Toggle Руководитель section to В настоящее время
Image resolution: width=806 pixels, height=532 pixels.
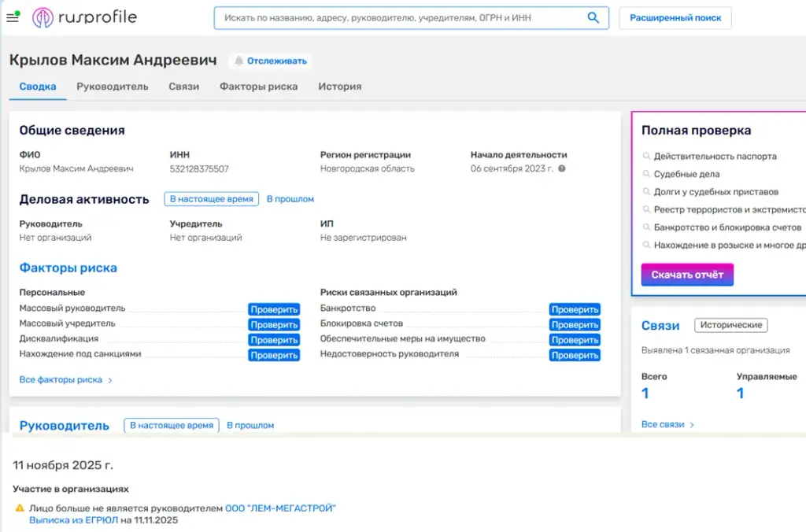point(171,426)
